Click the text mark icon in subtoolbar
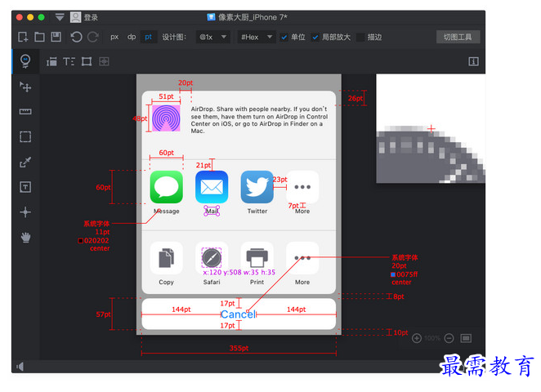The height and width of the screenshot is (392, 541). coord(69,62)
